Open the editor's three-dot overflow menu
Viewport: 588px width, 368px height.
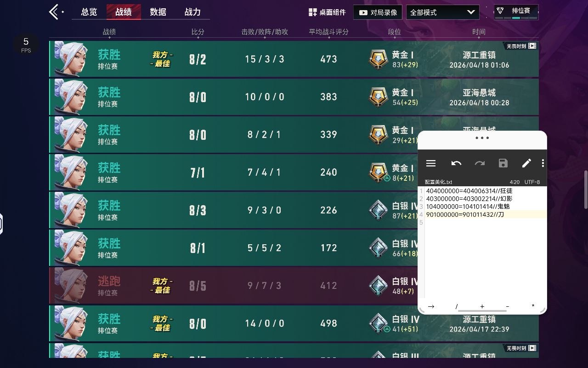pos(543,163)
